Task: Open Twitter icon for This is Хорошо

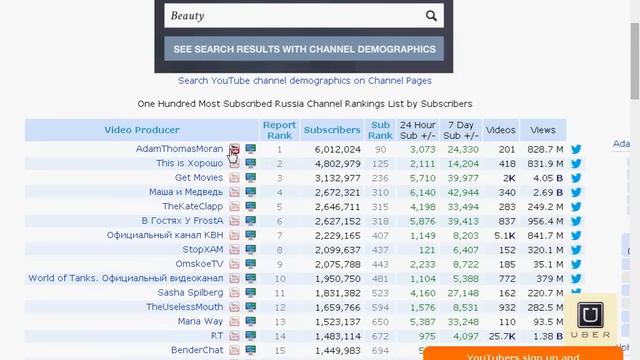Action: [576, 164]
